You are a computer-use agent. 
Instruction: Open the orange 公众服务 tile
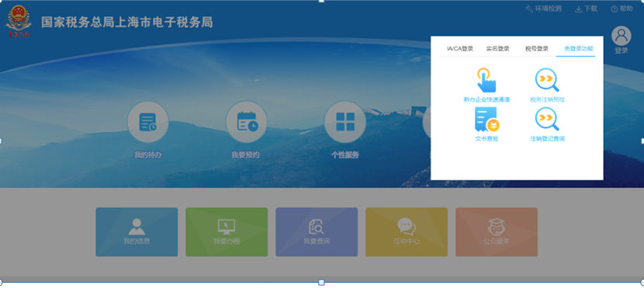tap(497, 232)
